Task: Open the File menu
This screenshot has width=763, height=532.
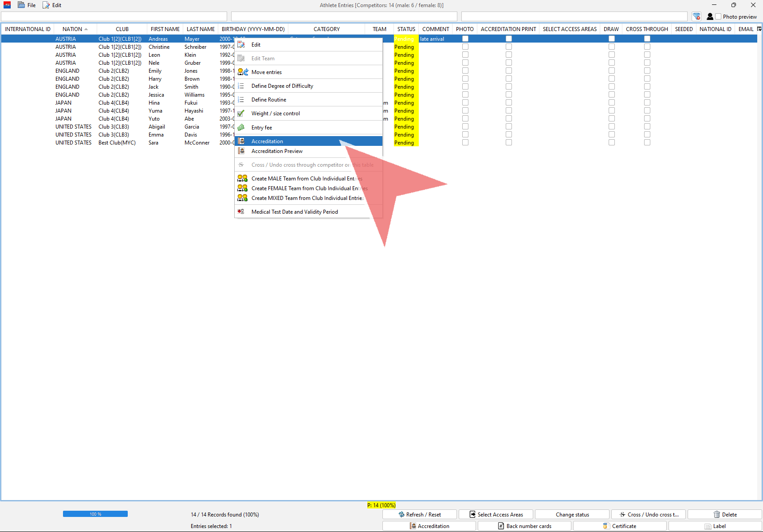Action: [x=27, y=5]
